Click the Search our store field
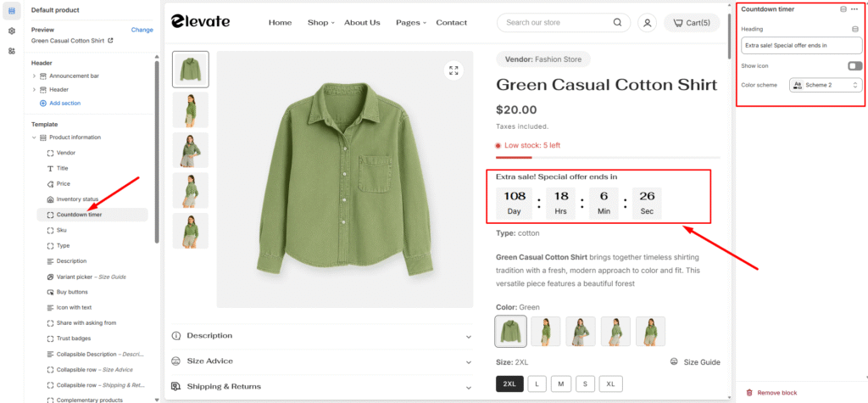The image size is (868, 403). (x=564, y=23)
